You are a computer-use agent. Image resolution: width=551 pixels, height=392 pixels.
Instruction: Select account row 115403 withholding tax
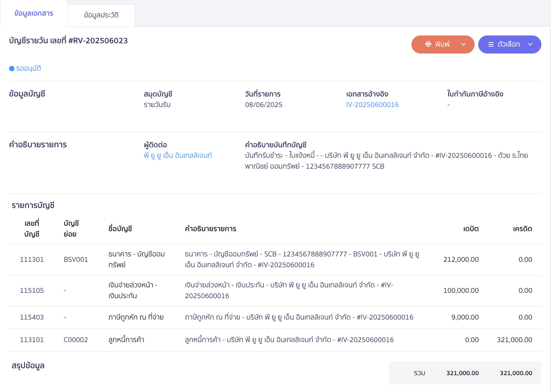tap(32, 317)
